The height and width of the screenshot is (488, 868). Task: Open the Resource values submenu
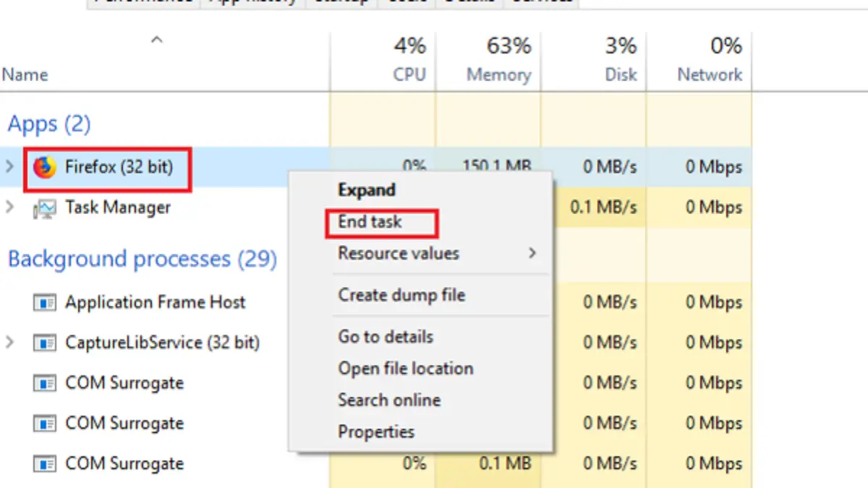(439, 254)
